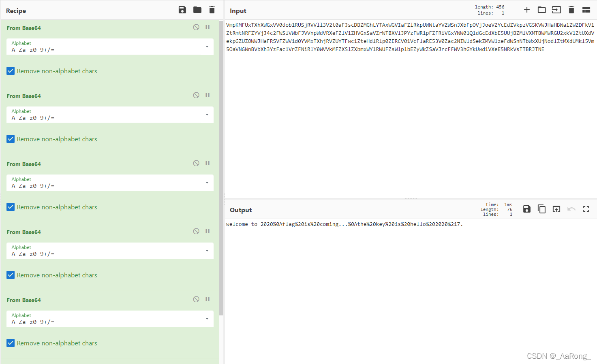
Task: Uncheck Remove non-alphabet chars in third operation
Action: click(x=11, y=207)
